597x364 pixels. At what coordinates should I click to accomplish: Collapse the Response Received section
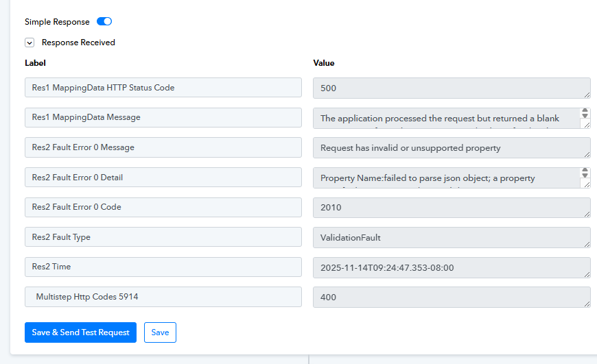click(30, 43)
